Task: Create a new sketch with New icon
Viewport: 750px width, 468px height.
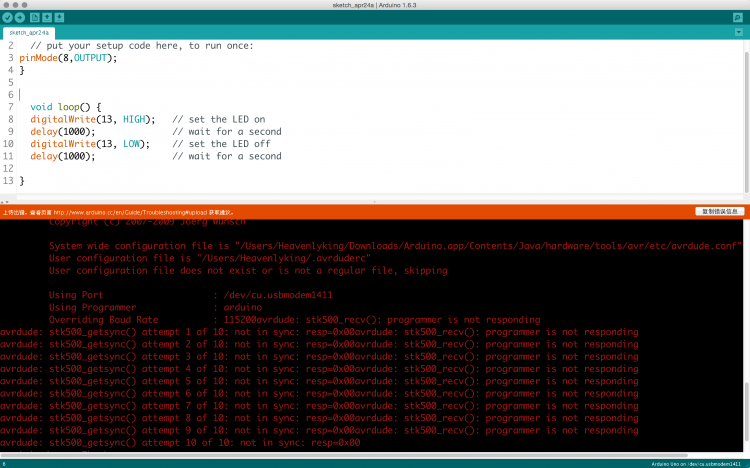Action: (35, 18)
